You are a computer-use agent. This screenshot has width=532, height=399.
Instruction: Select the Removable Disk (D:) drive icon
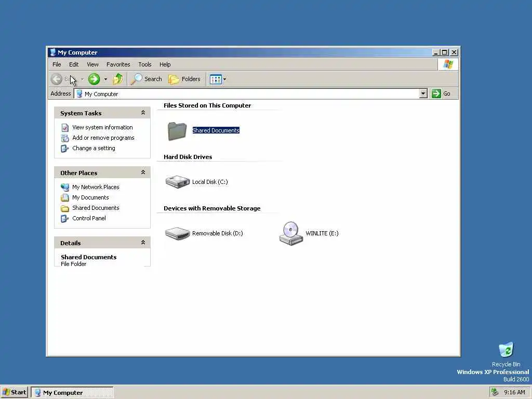pos(178,233)
